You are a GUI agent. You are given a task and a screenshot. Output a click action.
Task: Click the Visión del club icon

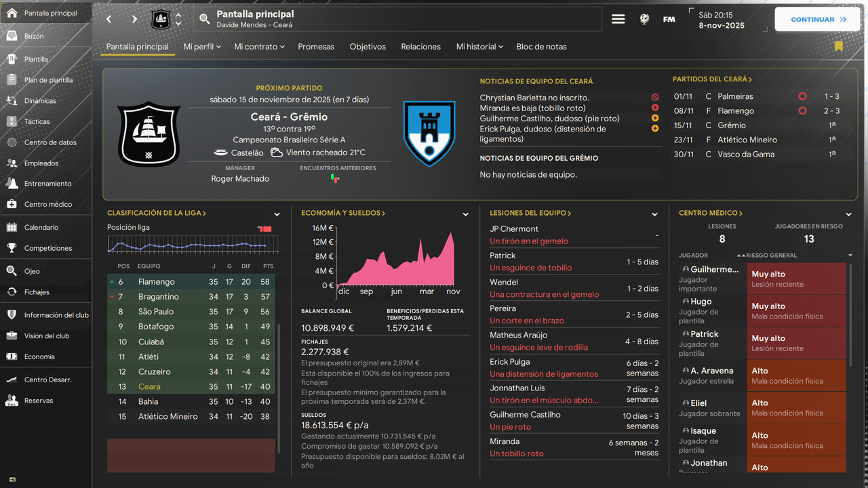[12, 335]
